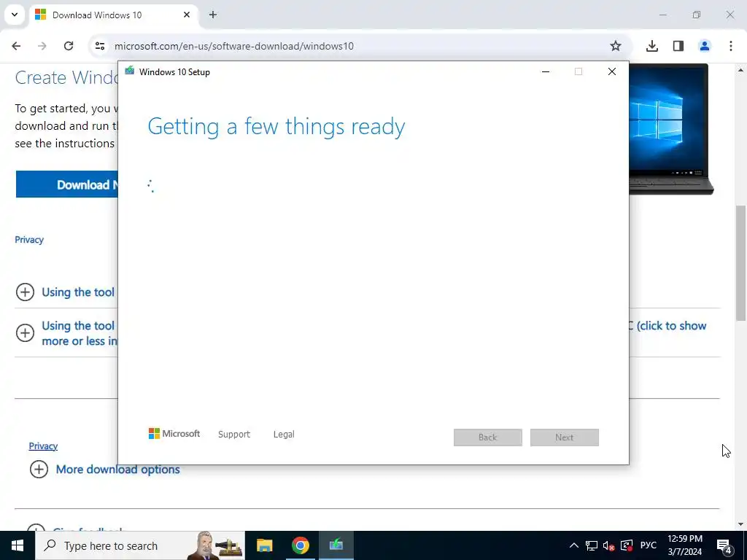Restore down the Chrome window
Viewport: 747px width, 560px height.
697,15
